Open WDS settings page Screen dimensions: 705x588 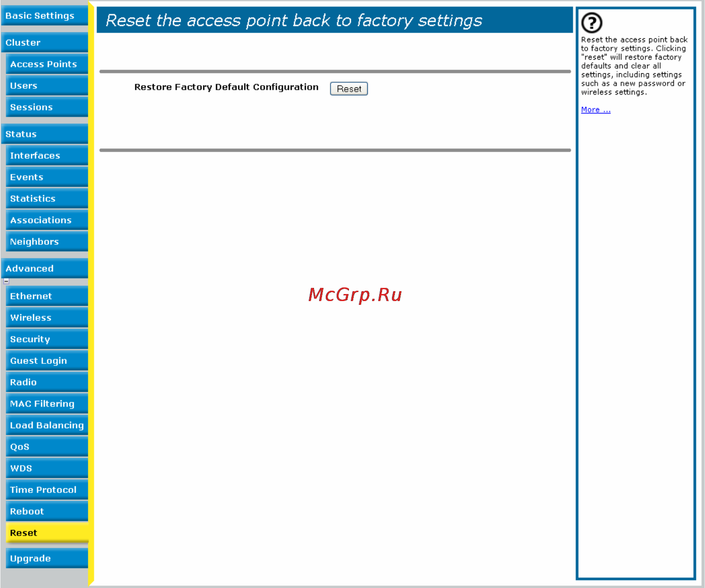pos(47,468)
